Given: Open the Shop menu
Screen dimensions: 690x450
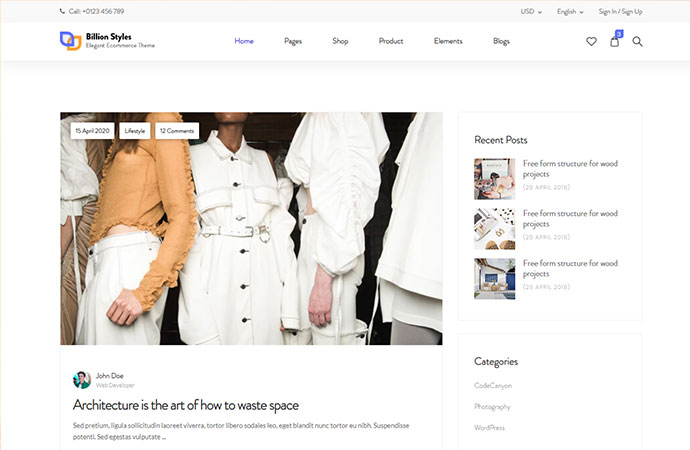Looking at the screenshot, I should [340, 42].
